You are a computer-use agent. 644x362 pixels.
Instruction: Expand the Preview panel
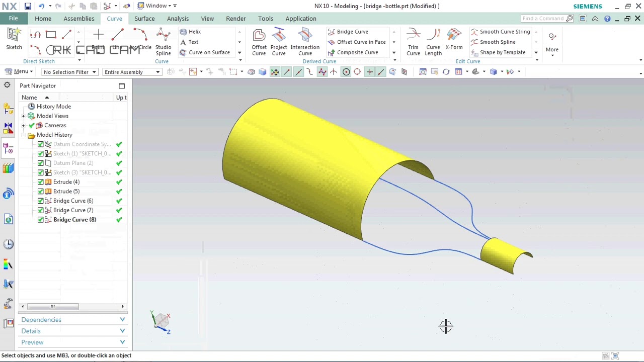73,342
